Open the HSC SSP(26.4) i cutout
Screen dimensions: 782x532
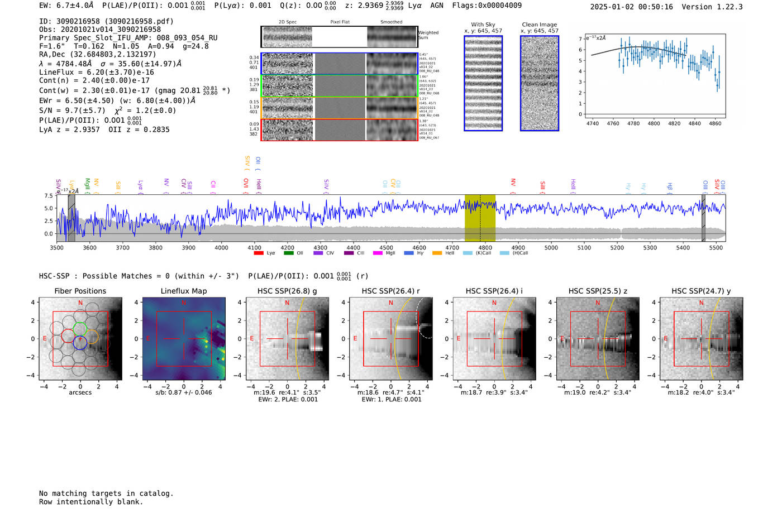pos(494,339)
